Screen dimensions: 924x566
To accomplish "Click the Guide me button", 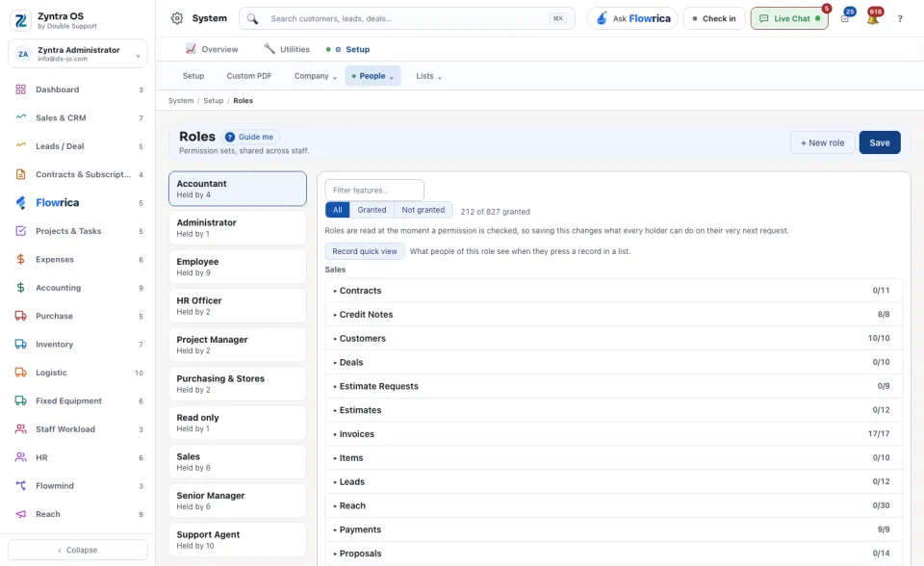I will [250, 137].
